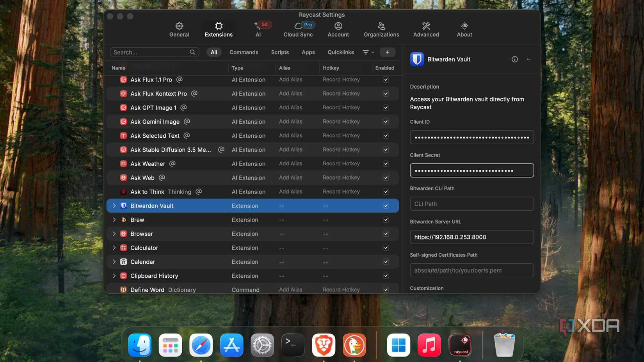Image resolution: width=644 pixels, height=362 pixels.
Task: Click the Calculator extension icon
Action: [x=123, y=248]
